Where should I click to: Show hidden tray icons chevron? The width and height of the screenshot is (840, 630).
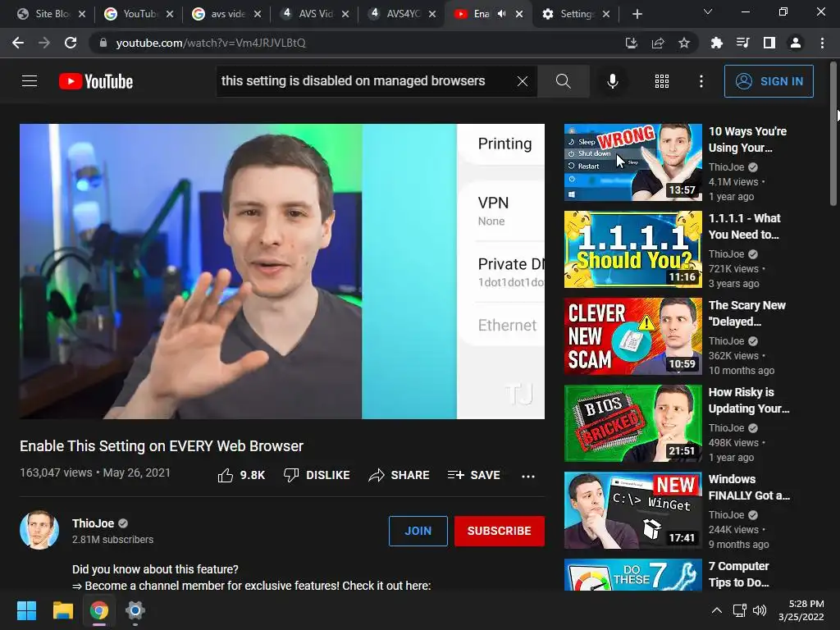click(716, 610)
